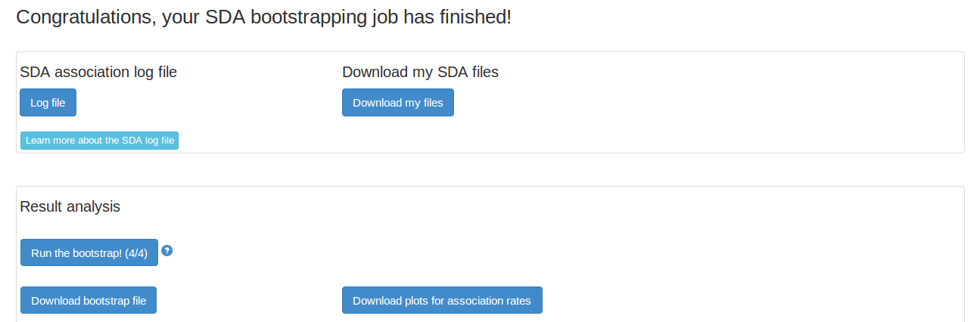Click the blue question mark help icon
The width and height of the screenshot is (980, 322).
point(167,250)
